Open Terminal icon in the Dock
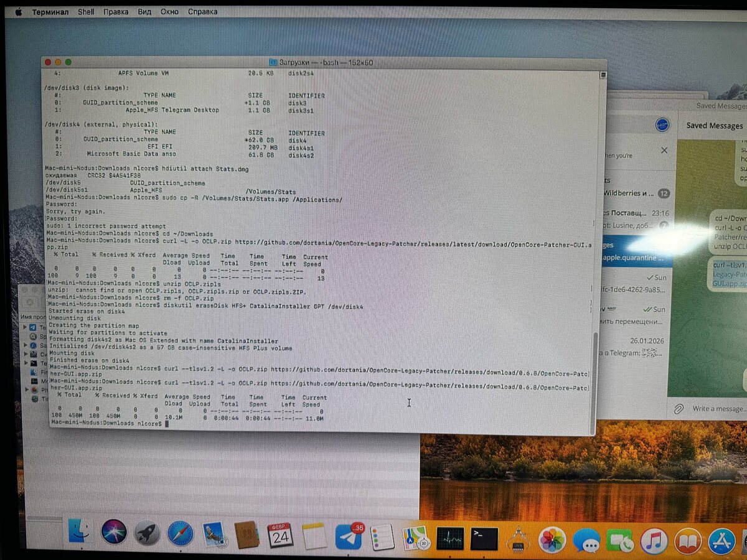 pyautogui.click(x=484, y=539)
